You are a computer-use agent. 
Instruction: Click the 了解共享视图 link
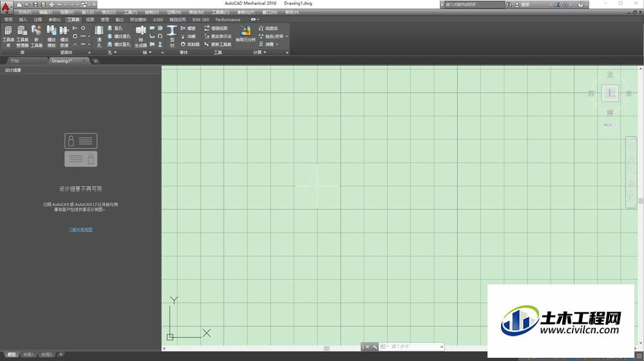tap(80, 229)
